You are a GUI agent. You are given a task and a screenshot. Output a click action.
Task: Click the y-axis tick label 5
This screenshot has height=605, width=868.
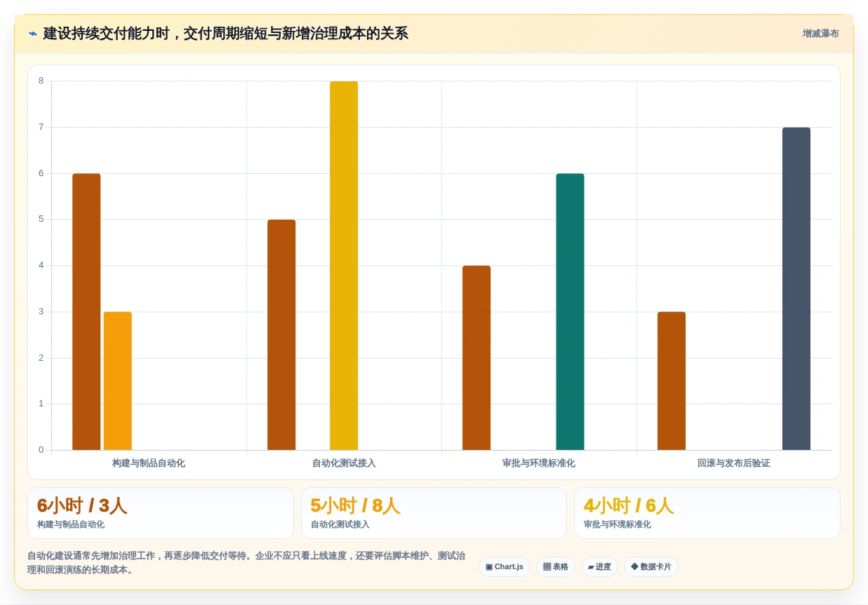coord(41,219)
